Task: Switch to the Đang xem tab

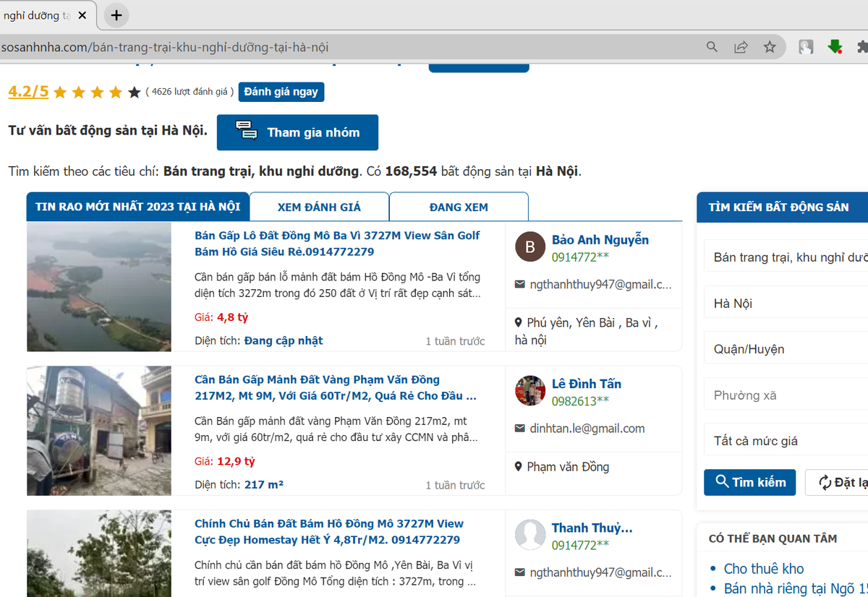Action: point(459,207)
